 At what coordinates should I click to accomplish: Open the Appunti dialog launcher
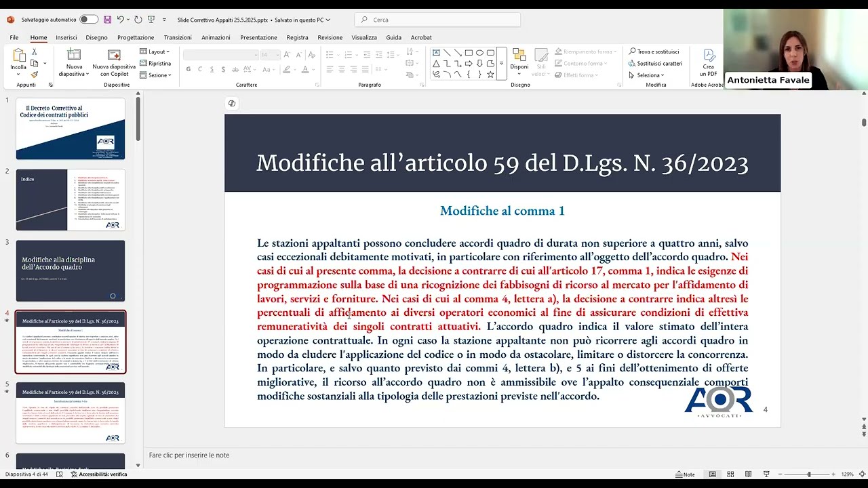pyautogui.click(x=50, y=85)
